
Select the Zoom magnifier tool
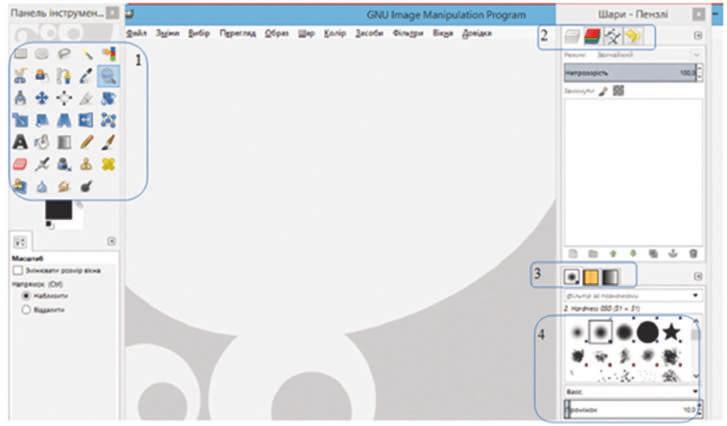[108, 76]
